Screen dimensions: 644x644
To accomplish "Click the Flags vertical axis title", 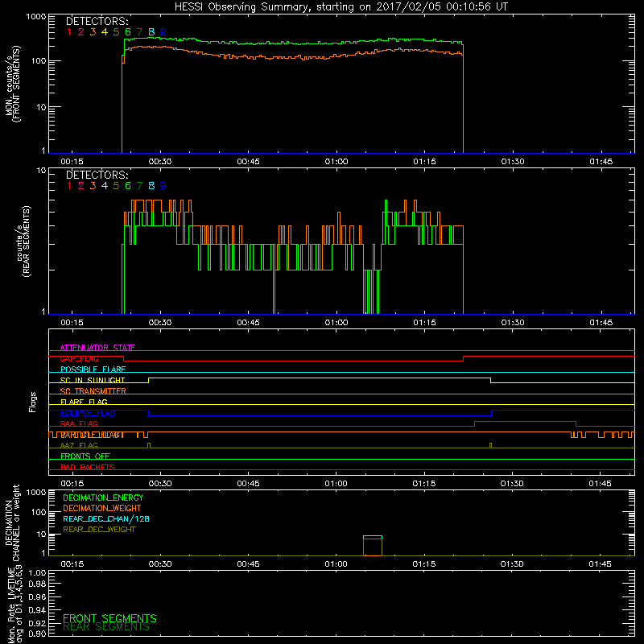I will coord(32,402).
